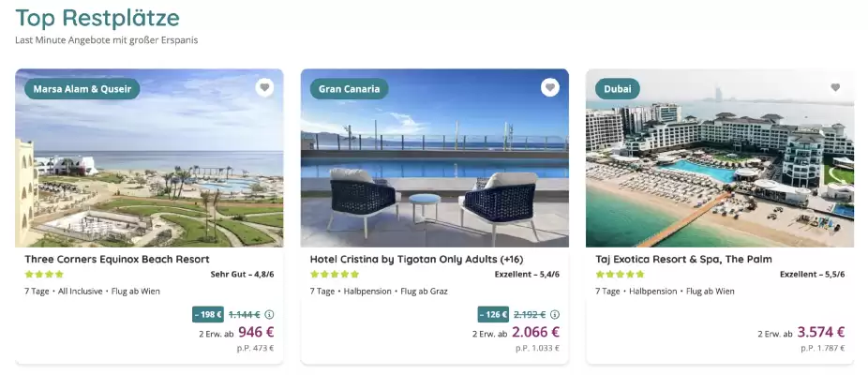Click the five-star rating of Hotel Cristina

[x=335, y=275]
